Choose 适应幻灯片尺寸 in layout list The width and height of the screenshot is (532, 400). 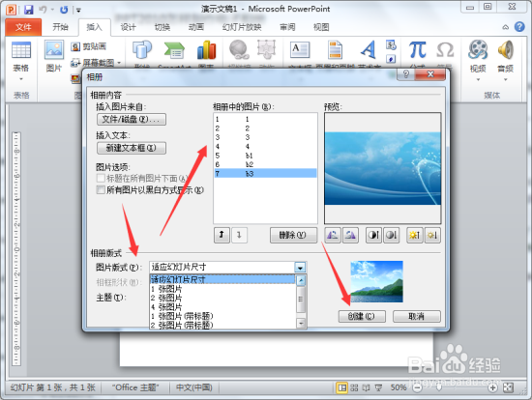[x=222, y=279]
